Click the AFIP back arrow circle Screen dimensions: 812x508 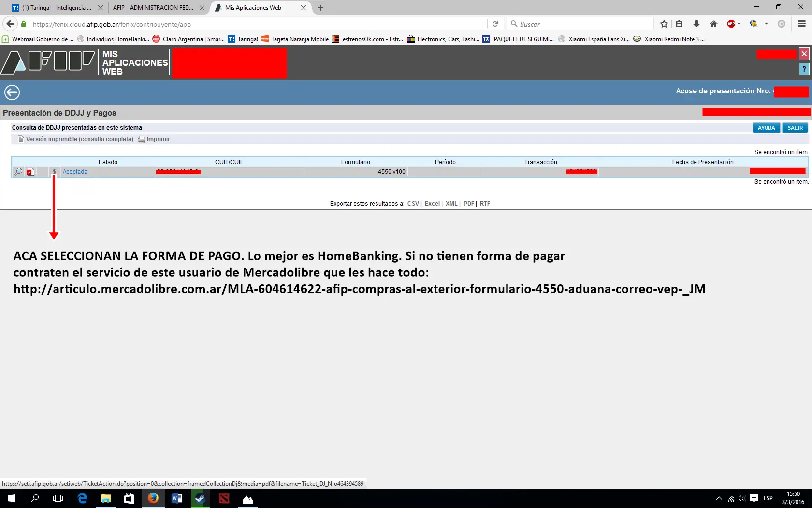(12, 92)
